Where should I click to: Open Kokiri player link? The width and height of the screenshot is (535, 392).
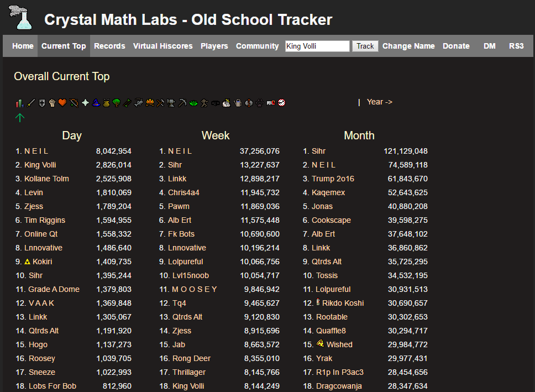coord(43,262)
